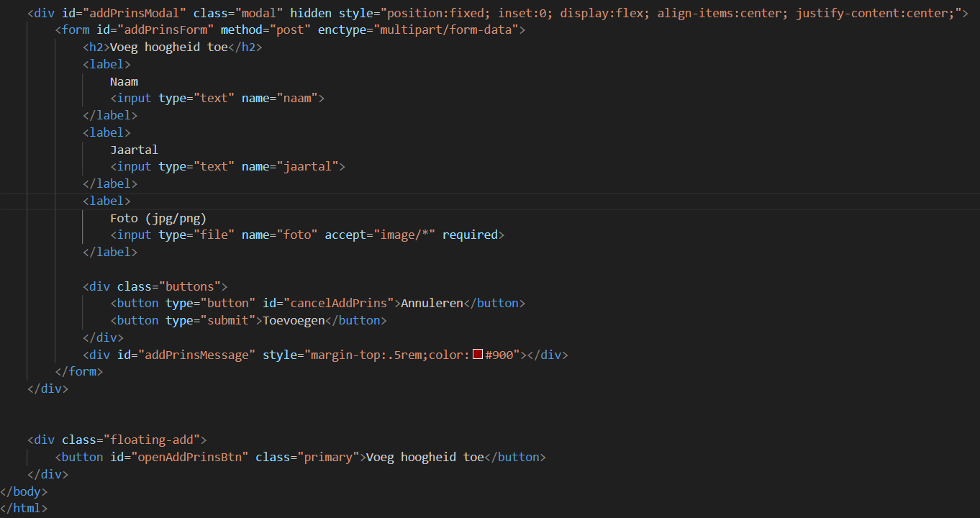This screenshot has height=518, width=980.
Task: Click the Annuleren button text in code
Action: [x=432, y=304]
